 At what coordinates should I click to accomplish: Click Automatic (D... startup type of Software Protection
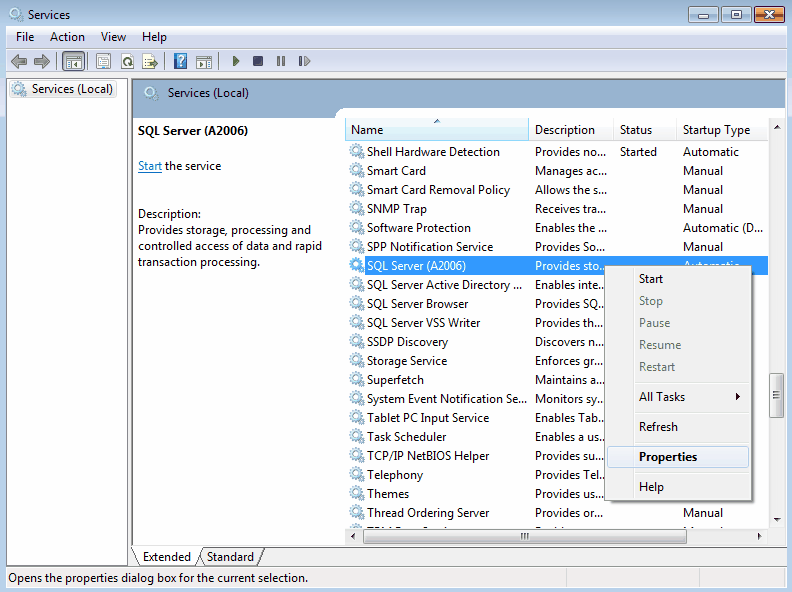723,228
